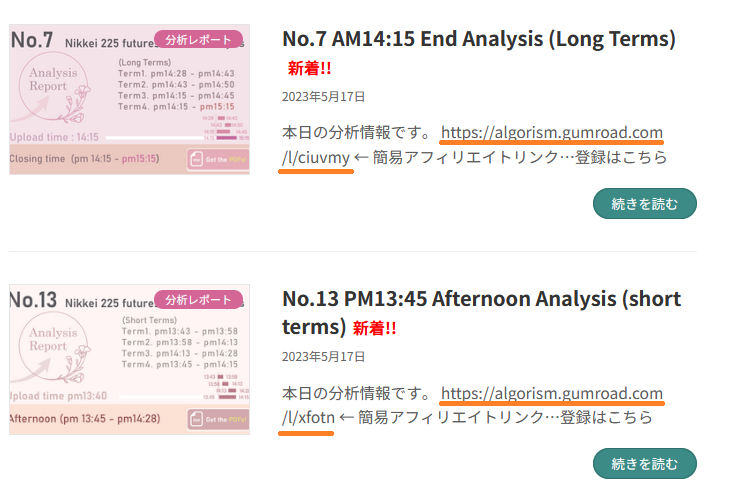Click the 分析レポート badge on the No.7 post

(197, 40)
